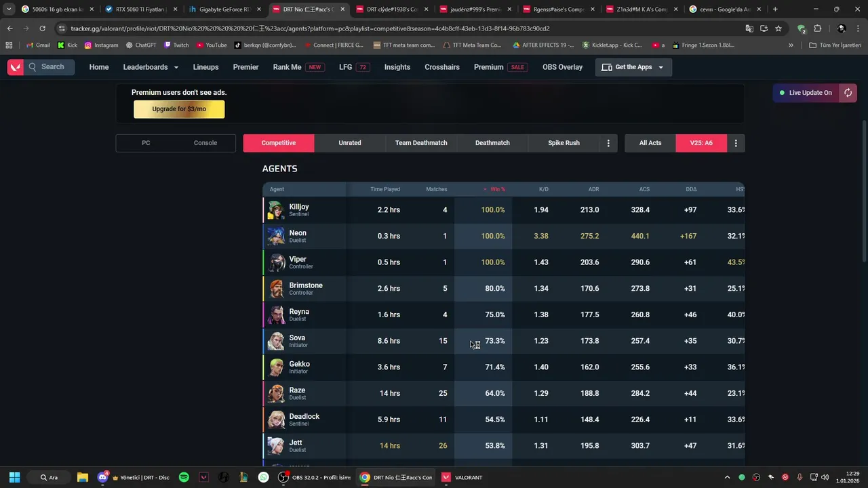Viewport: 868px width, 488px height.
Task: Click the Valorant tracker logo icon
Action: coord(15,67)
